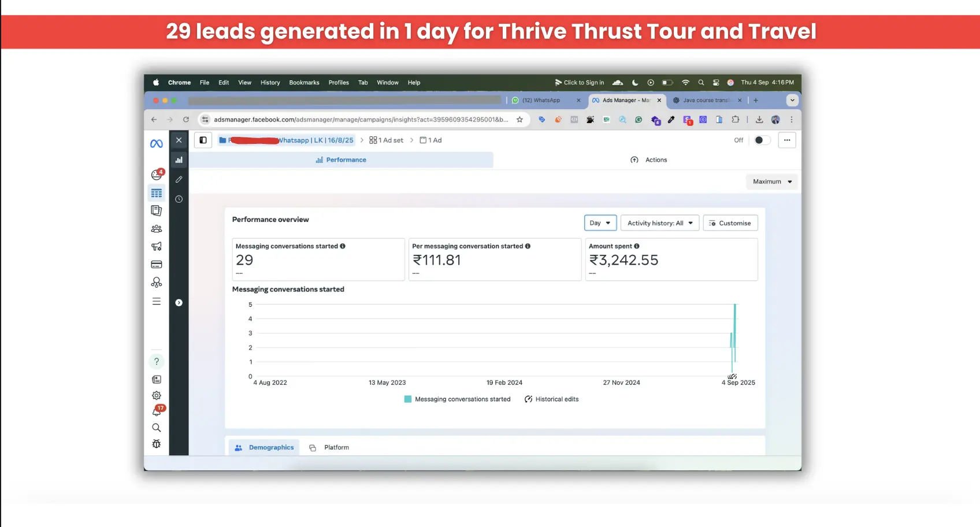The width and height of the screenshot is (980, 527).
Task: Switch to the Demographics tab
Action: pos(265,447)
